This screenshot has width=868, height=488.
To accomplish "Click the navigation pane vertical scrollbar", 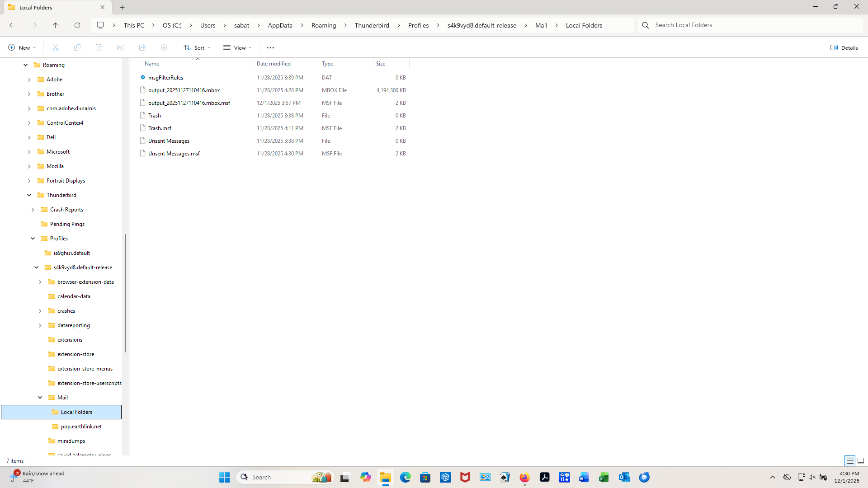I will (126, 293).
